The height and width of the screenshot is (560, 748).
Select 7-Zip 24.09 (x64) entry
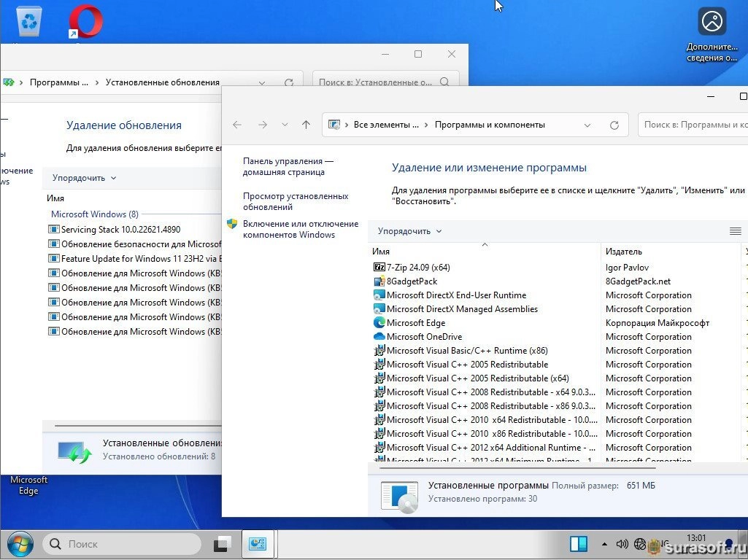click(418, 268)
